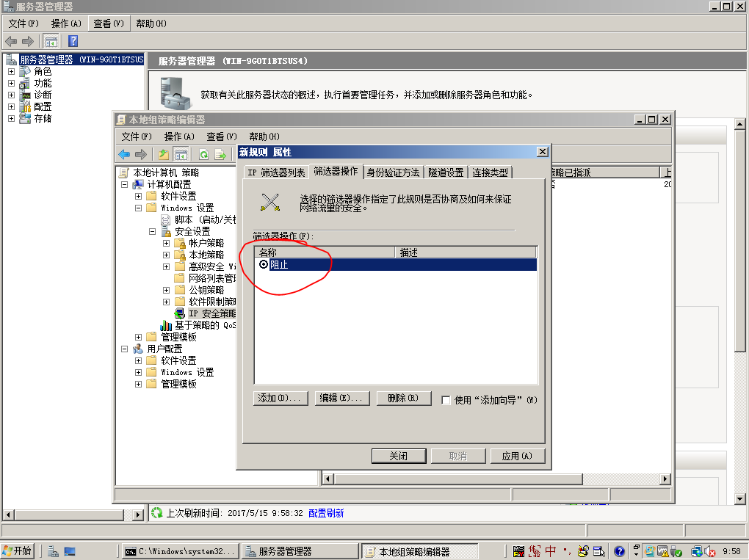Open the 连接类型 tab
This screenshot has height=560, width=749.
pos(490,172)
